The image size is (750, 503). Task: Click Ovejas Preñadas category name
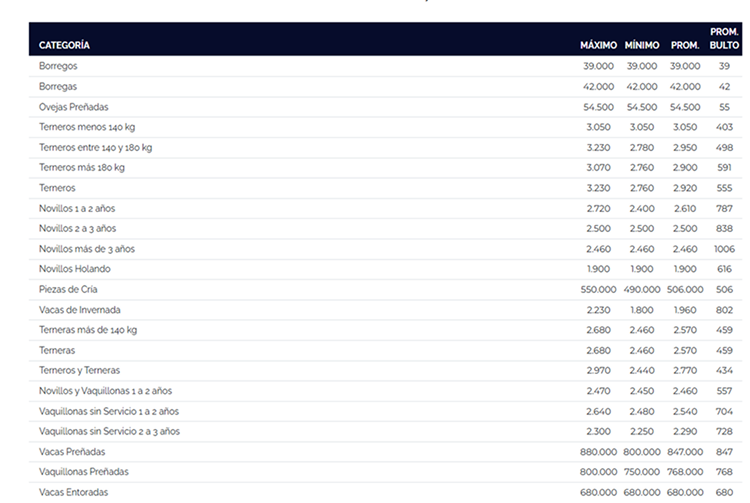coord(74,107)
